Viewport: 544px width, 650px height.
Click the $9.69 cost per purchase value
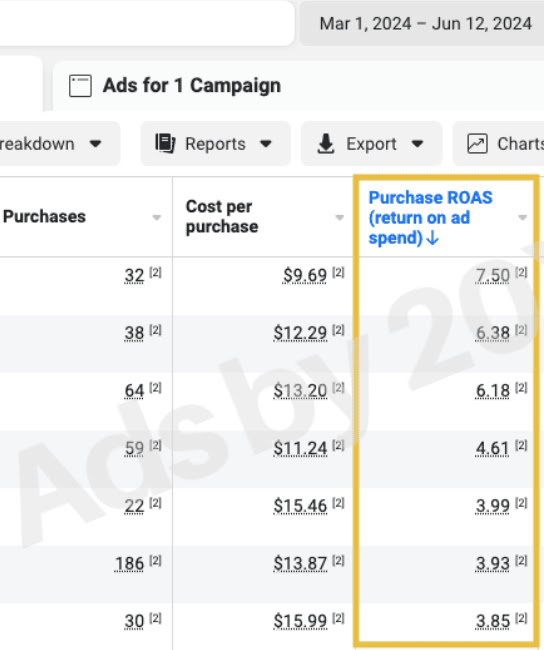(x=305, y=275)
